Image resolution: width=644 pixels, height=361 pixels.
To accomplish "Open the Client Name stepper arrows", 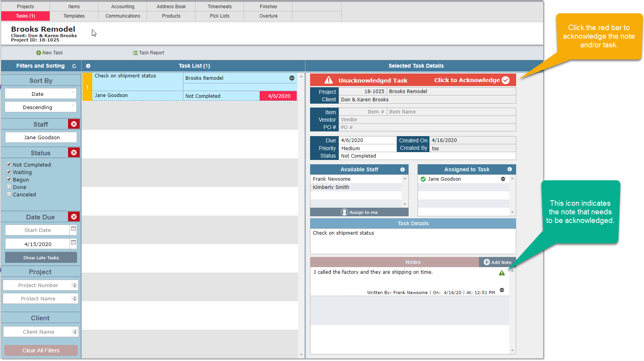I will [74, 332].
